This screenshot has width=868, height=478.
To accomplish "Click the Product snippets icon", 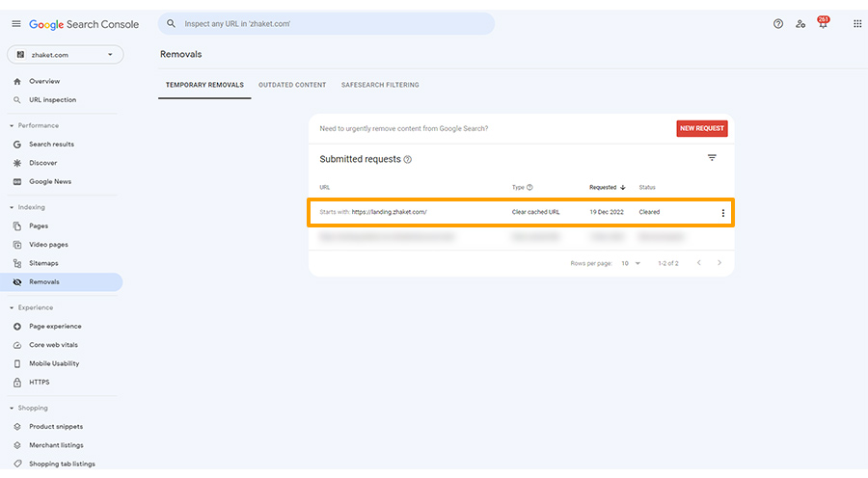I will pos(17,427).
